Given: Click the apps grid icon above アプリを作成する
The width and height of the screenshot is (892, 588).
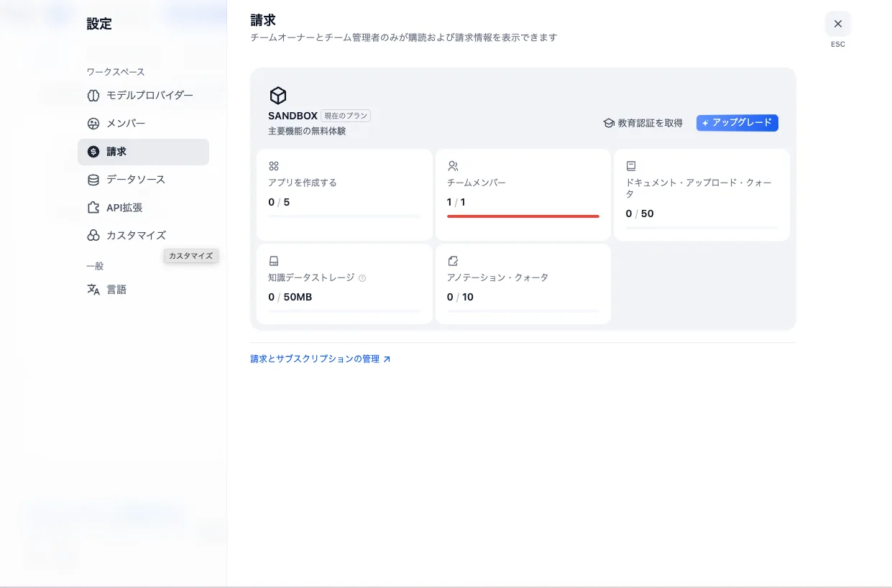Looking at the screenshot, I should 274,166.
